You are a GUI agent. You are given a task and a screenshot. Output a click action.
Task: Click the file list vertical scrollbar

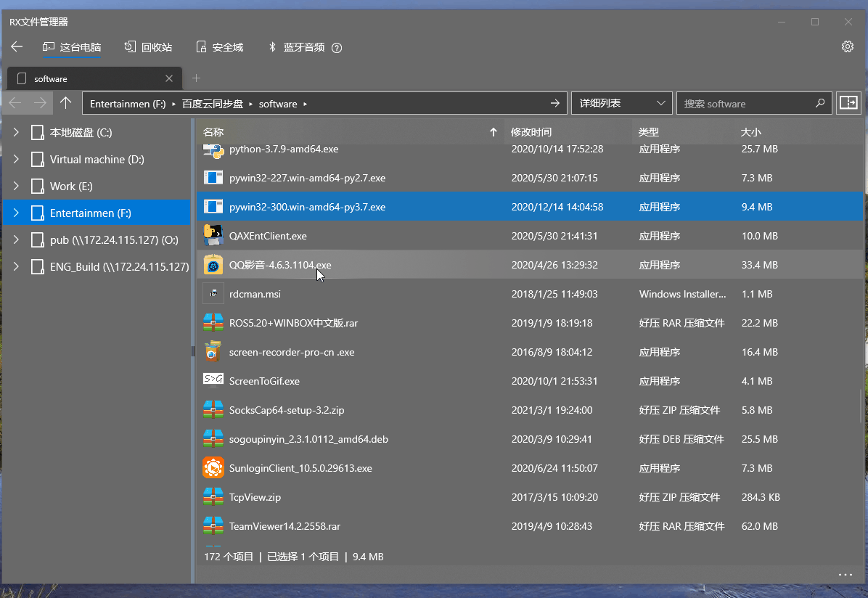tap(860, 406)
